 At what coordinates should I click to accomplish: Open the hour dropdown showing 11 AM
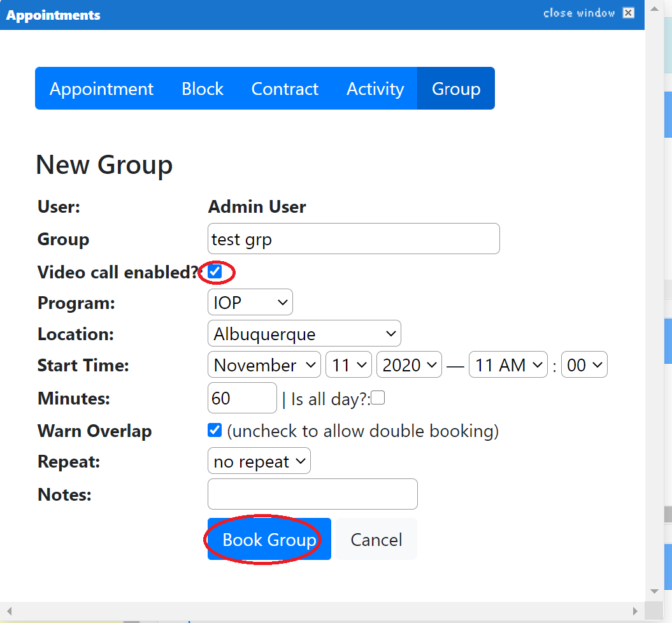pyautogui.click(x=508, y=364)
